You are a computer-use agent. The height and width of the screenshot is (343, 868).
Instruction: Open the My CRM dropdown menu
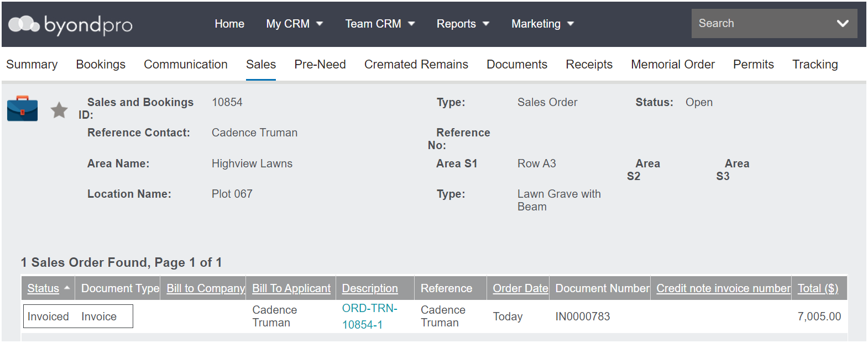(x=294, y=24)
